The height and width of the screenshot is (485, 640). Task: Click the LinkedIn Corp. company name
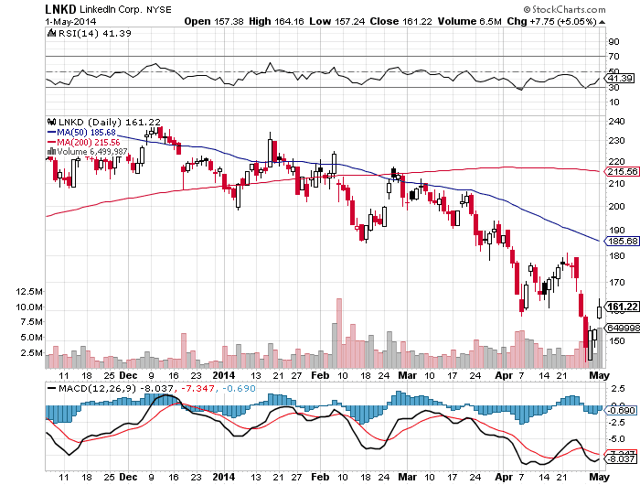point(111,9)
